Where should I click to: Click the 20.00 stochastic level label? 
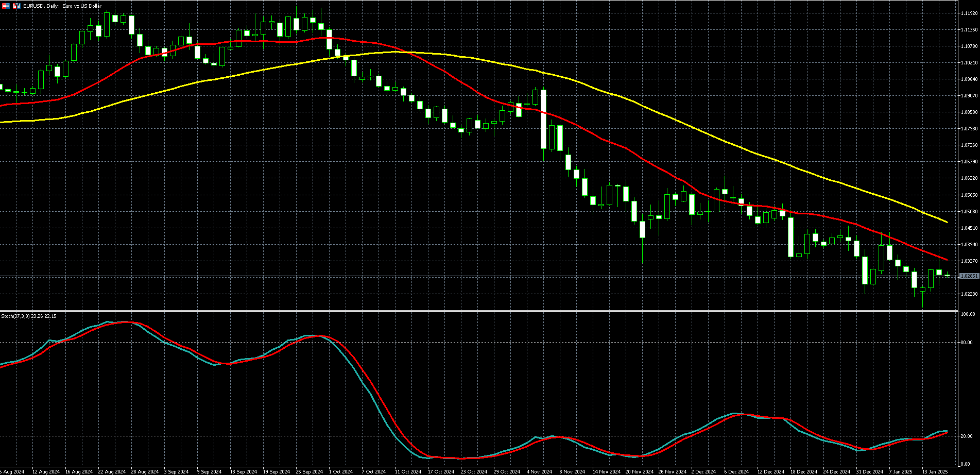pyautogui.click(x=967, y=436)
